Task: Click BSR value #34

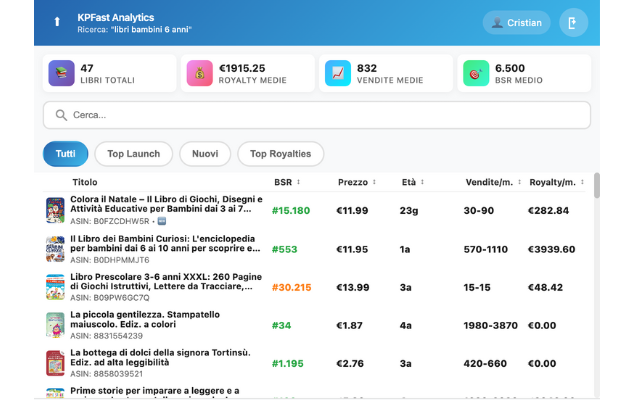Action: (281, 326)
